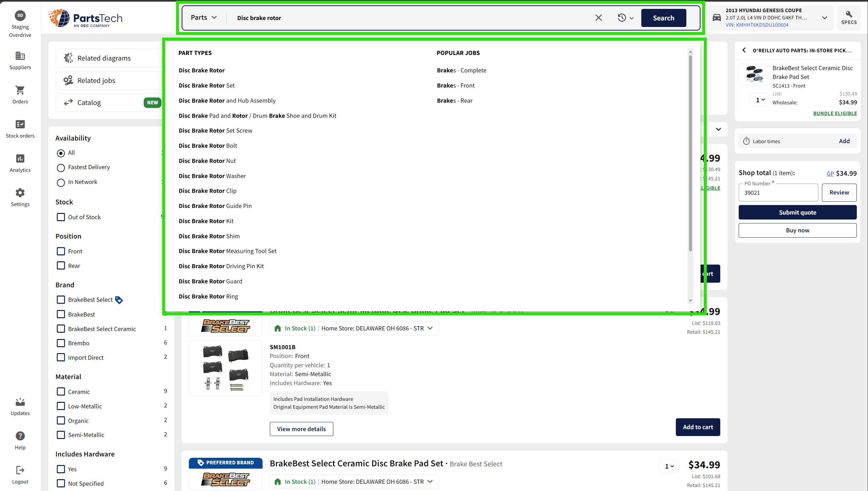
Task: Clear the search text with X icon
Action: (x=598, y=18)
